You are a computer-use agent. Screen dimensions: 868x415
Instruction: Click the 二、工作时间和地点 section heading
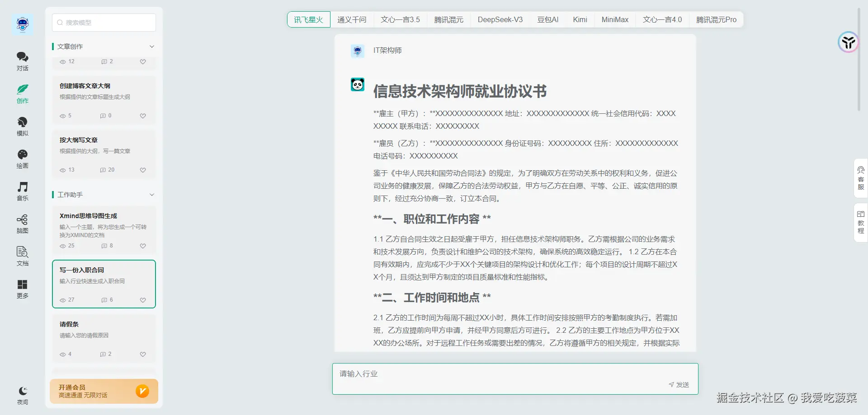(x=432, y=298)
